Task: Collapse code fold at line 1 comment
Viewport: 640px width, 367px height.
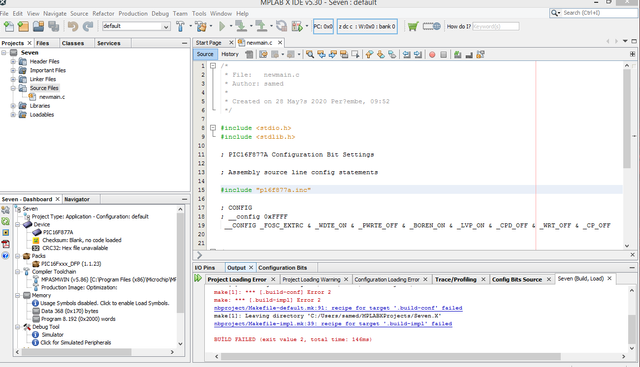Action: coord(213,66)
